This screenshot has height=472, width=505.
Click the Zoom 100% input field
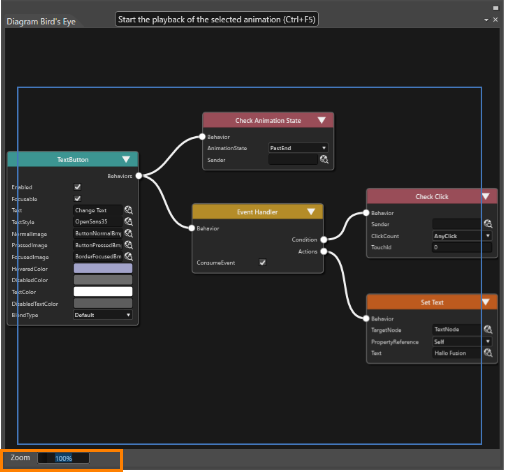pyautogui.click(x=63, y=458)
